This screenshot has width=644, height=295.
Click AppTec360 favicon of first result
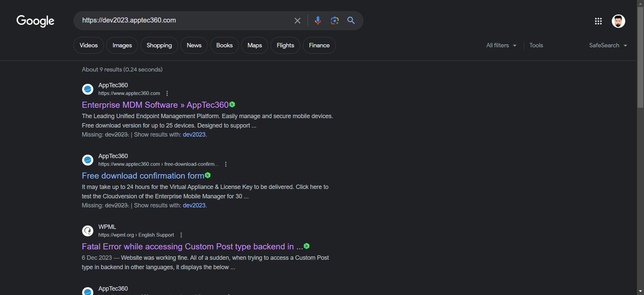(x=88, y=89)
